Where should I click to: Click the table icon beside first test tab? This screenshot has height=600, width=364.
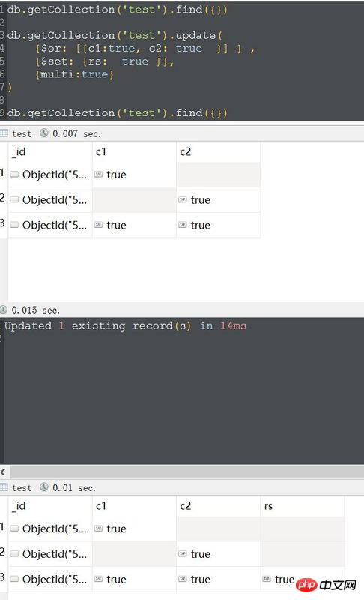(x=4, y=133)
